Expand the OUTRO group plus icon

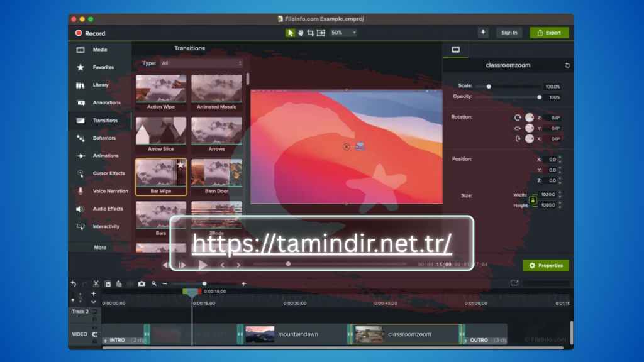tap(466, 340)
